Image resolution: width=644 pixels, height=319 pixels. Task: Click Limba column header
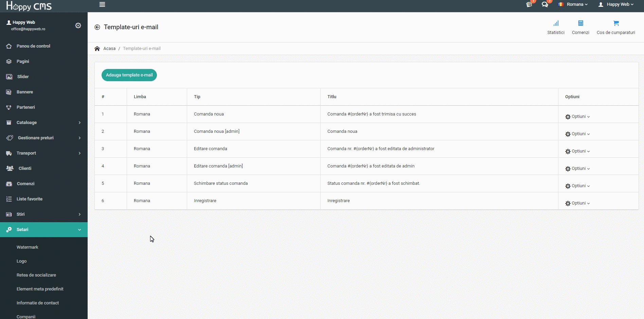140,97
